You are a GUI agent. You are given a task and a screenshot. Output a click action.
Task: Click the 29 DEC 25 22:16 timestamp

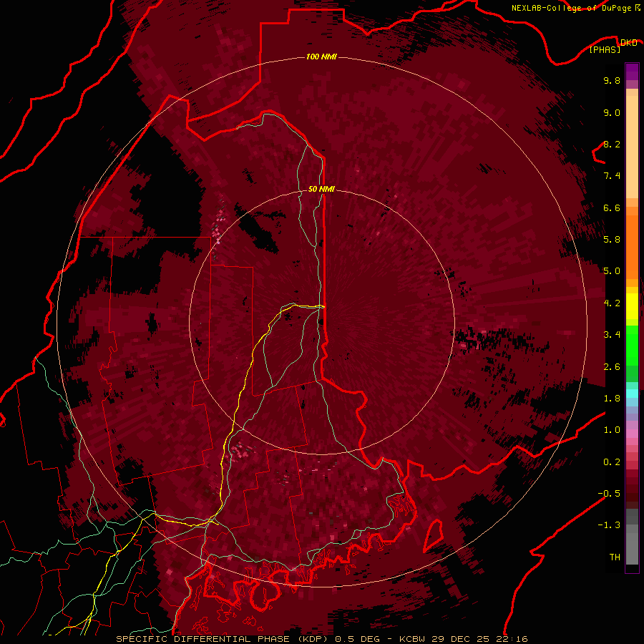pyautogui.click(x=479, y=639)
